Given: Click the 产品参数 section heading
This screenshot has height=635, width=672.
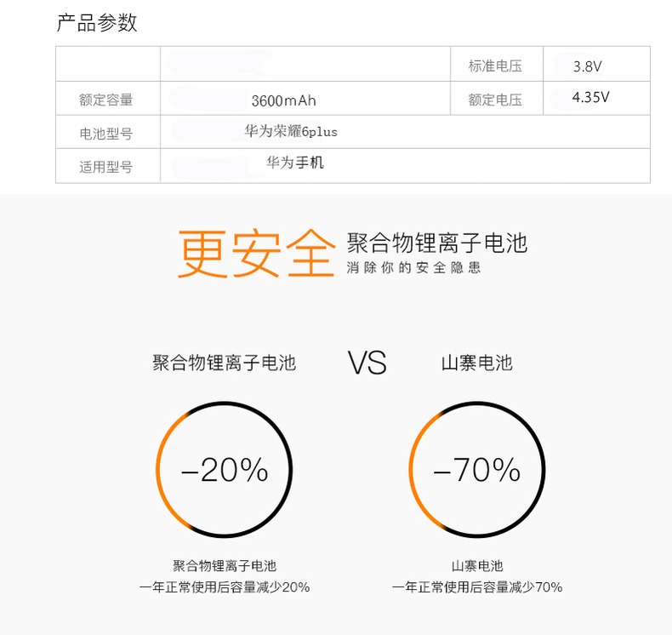Looking at the screenshot, I should pyautogui.click(x=97, y=23).
